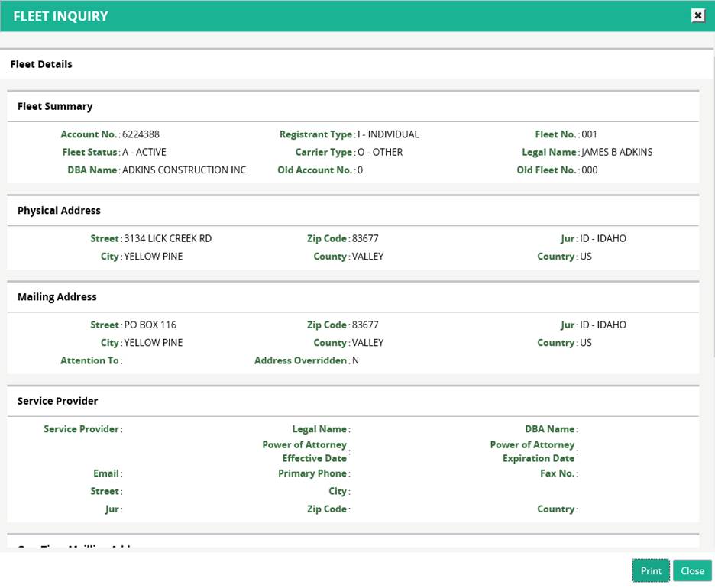
Task: Select the street value 3134 LICK CREEK RD
Action: 167,238
